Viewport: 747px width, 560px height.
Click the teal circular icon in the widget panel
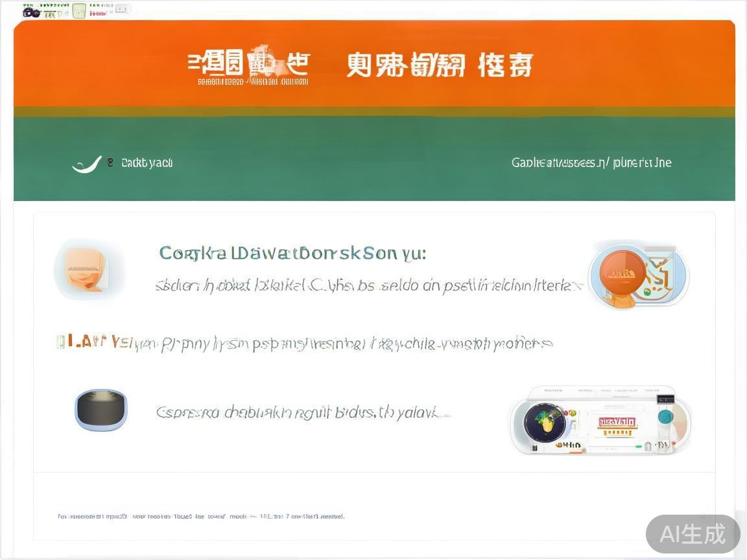pos(667,417)
